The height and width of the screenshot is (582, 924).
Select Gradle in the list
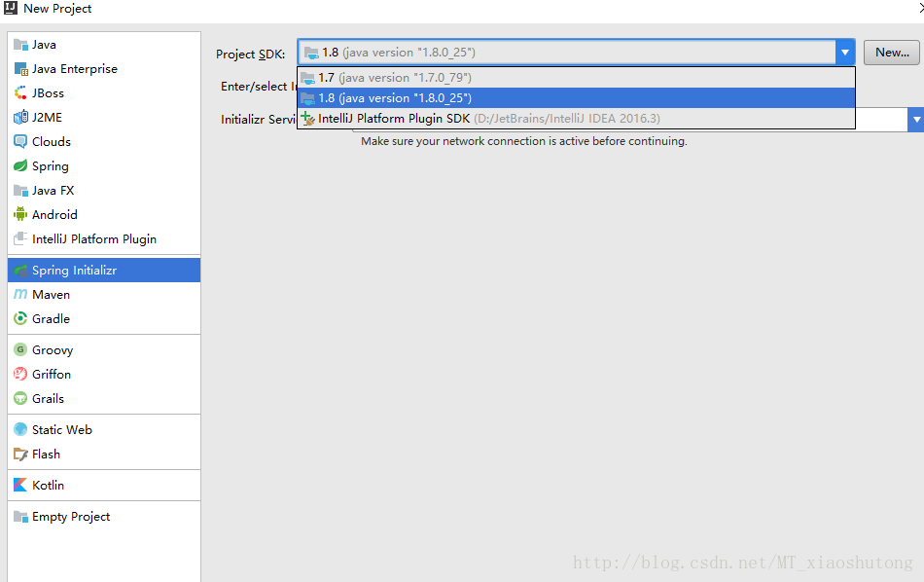[x=51, y=318]
